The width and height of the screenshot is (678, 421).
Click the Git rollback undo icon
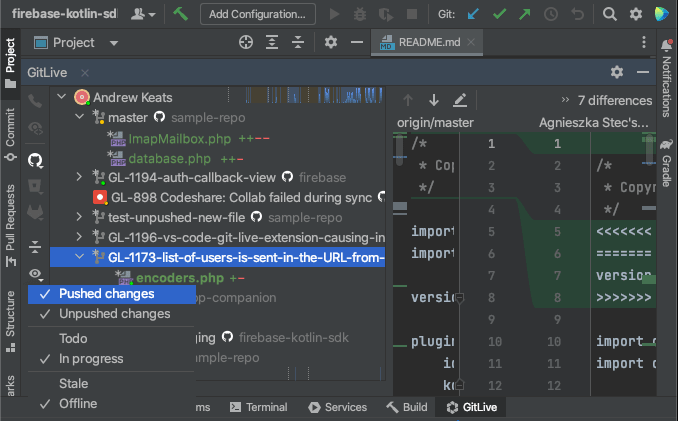pos(577,14)
